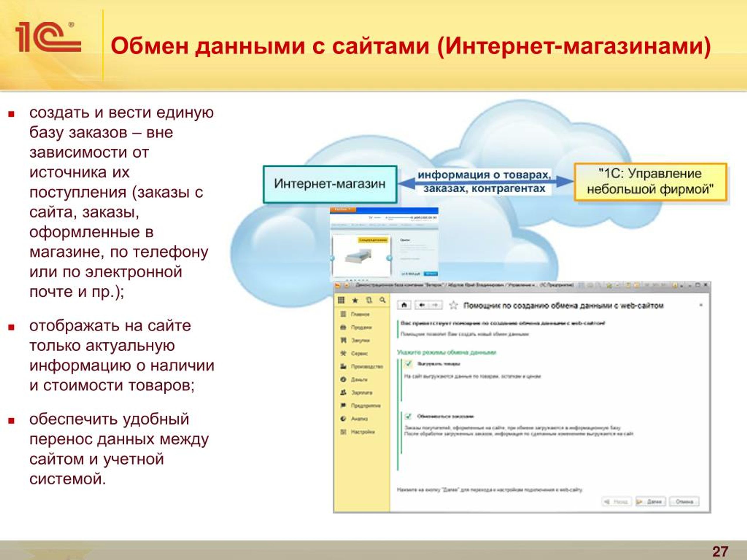Click the Интернет-магазин diagram box
Screen dimensions: 747x560
click(x=330, y=184)
